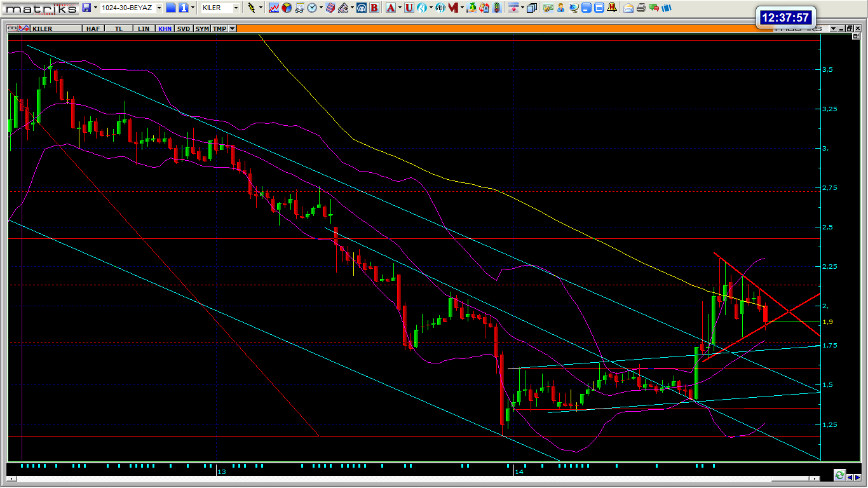The height and width of the screenshot is (488, 868).
Task: Toggle the SVD chart option
Action: click(183, 29)
